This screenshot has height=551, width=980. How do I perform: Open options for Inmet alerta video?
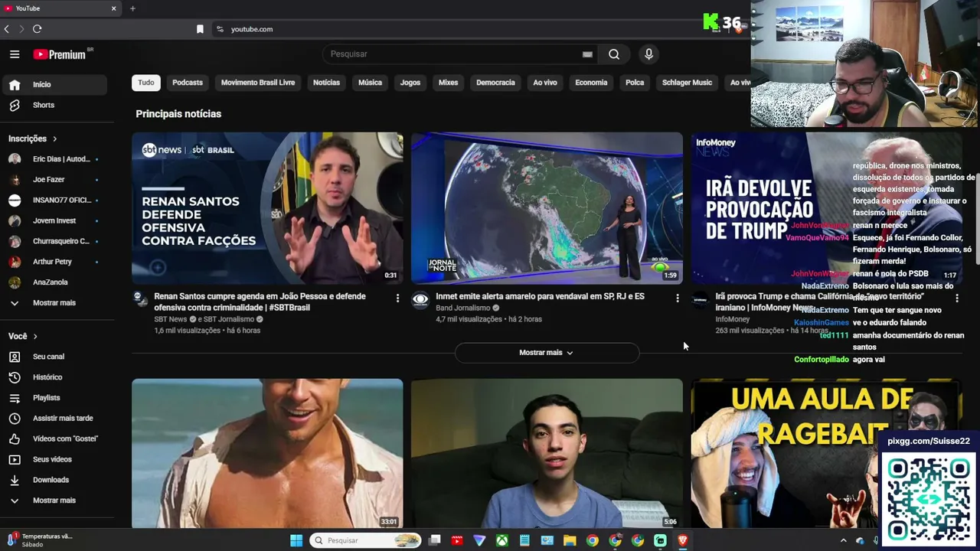tap(678, 298)
